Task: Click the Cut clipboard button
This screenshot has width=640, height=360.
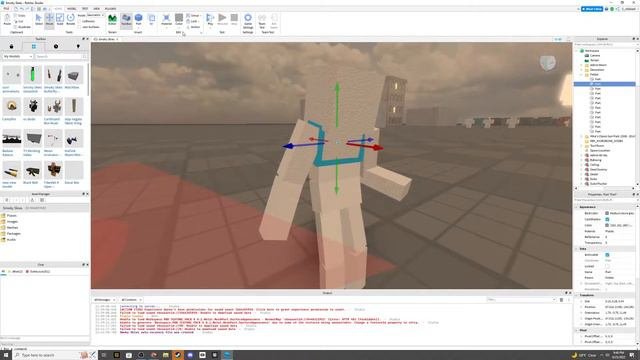Action: click(19, 21)
